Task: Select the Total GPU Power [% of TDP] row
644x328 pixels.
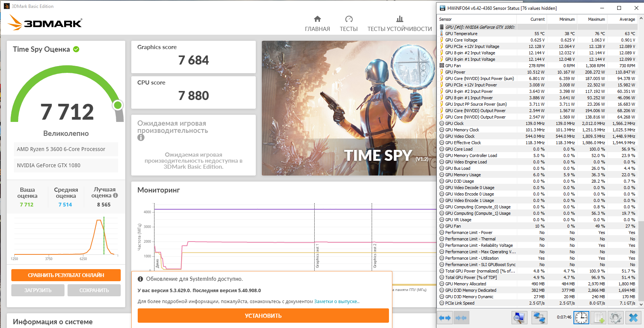Action: coord(538,277)
